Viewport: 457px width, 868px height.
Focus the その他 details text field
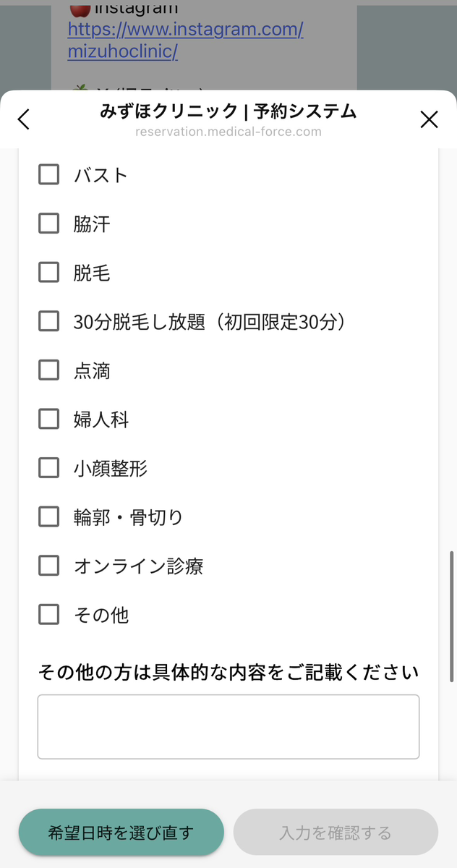(x=228, y=727)
